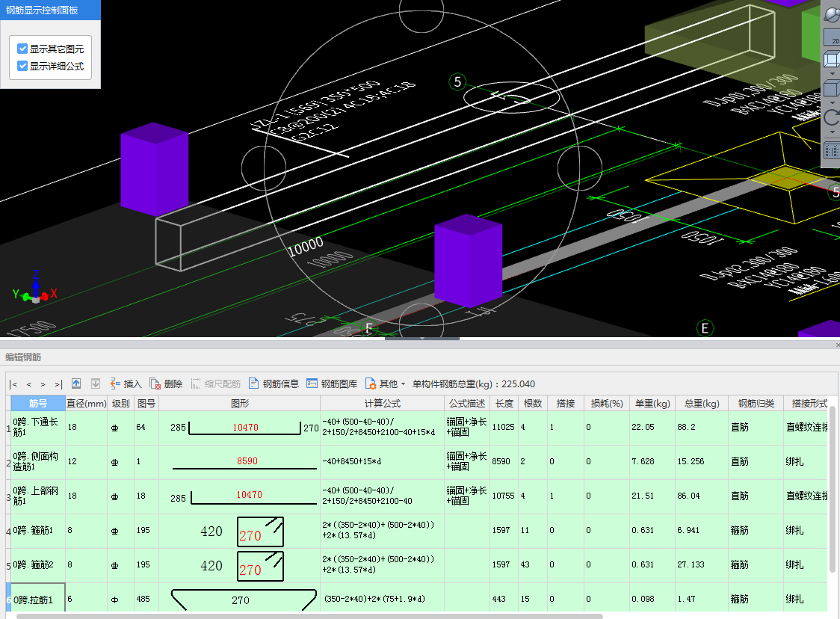Viewport: 840px width, 619px height.
Task: Click the orbit view sphere icon
Action: click(832, 14)
